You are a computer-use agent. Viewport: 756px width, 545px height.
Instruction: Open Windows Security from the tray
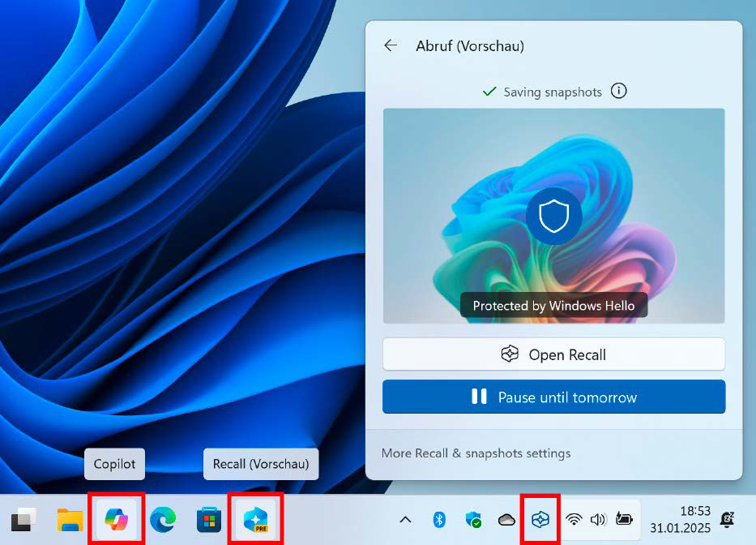(x=473, y=519)
